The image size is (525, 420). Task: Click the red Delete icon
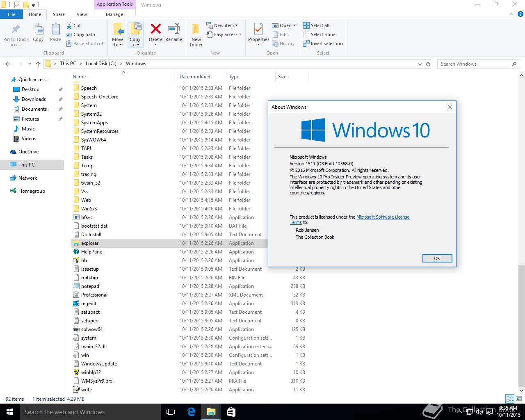155,29
